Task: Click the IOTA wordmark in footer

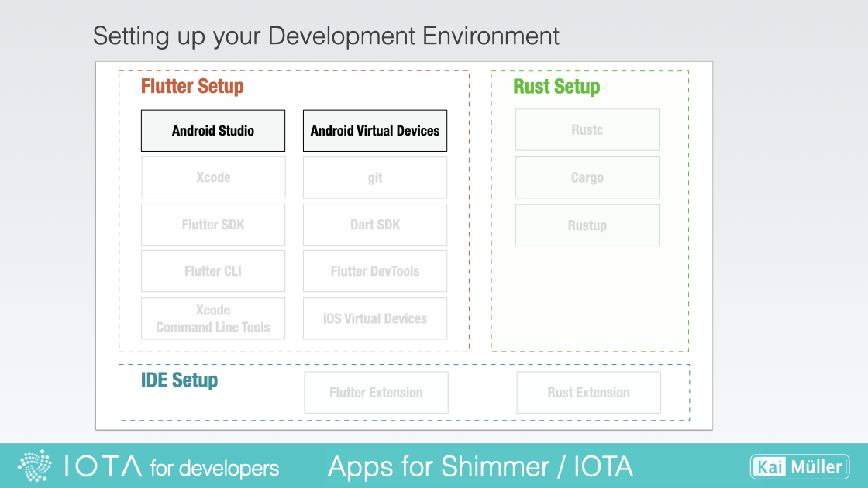Action: coord(103,466)
